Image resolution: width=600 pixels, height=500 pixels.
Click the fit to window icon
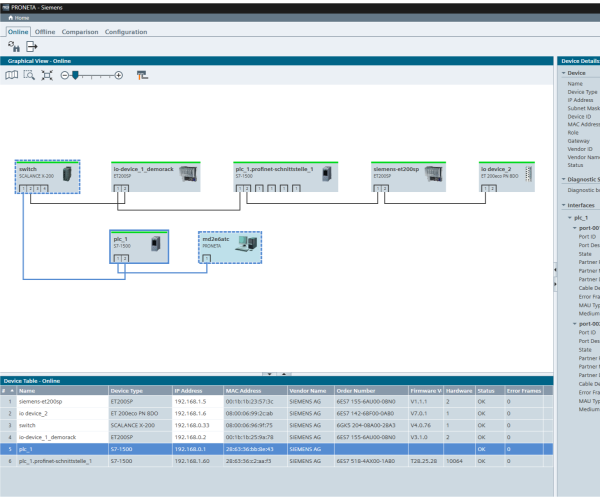point(47,75)
